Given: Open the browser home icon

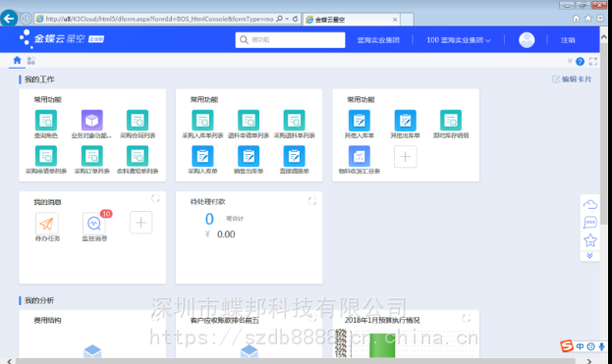Looking at the screenshot, I should [x=576, y=19].
